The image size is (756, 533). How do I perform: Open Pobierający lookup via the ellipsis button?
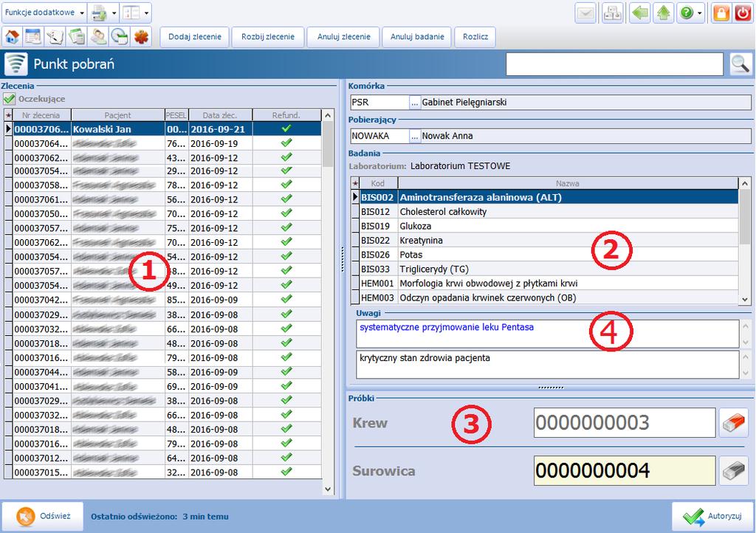pos(415,137)
